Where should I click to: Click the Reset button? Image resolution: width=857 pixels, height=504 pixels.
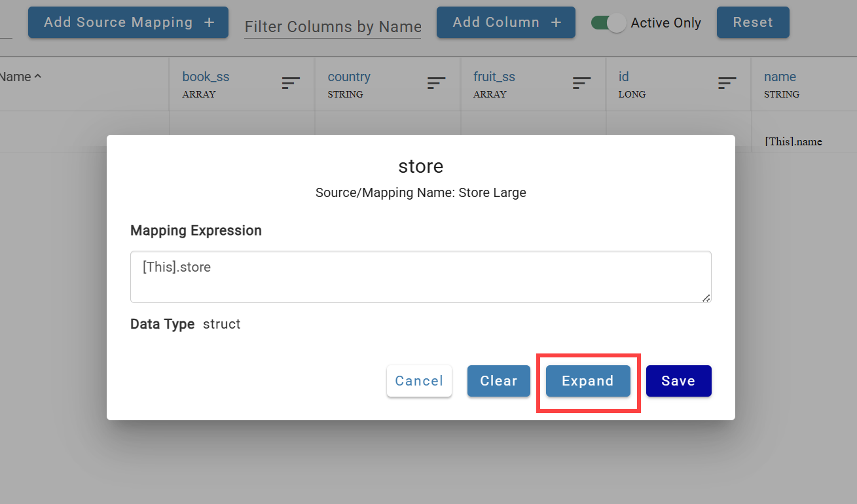tap(753, 22)
